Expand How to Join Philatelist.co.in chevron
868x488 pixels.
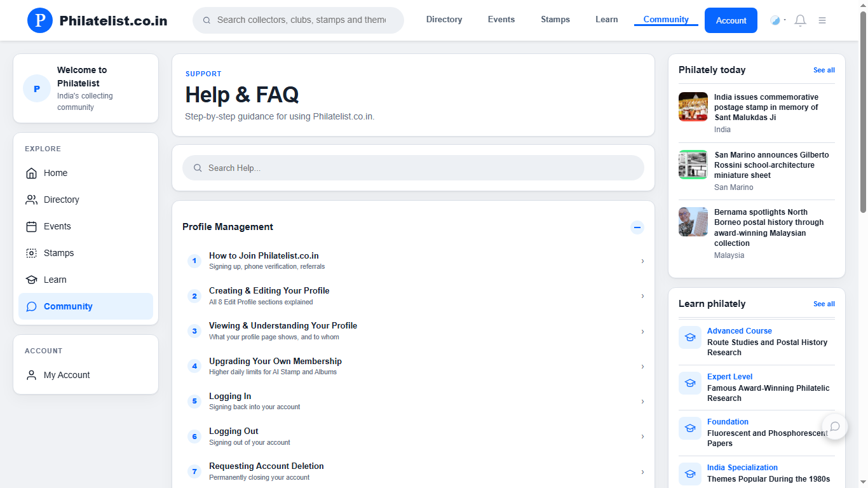[642, 261]
